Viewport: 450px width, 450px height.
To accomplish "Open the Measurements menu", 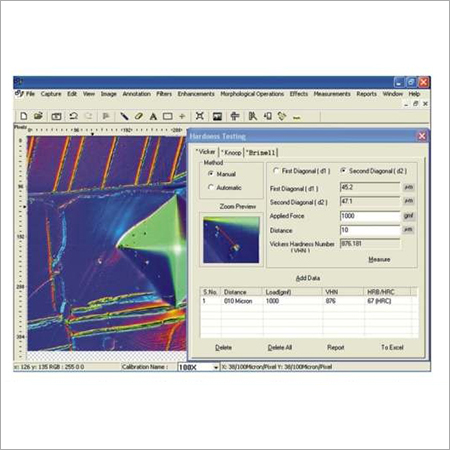I will [x=332, y=94].
